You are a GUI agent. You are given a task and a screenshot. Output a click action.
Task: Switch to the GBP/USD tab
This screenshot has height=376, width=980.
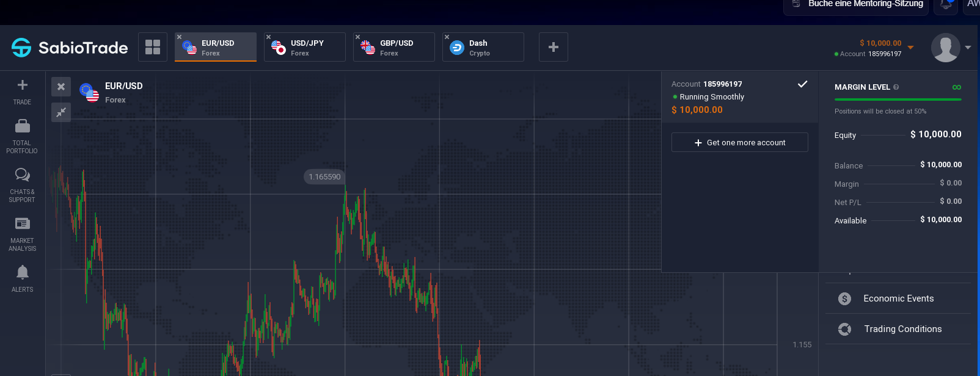[x=394, y=48]
